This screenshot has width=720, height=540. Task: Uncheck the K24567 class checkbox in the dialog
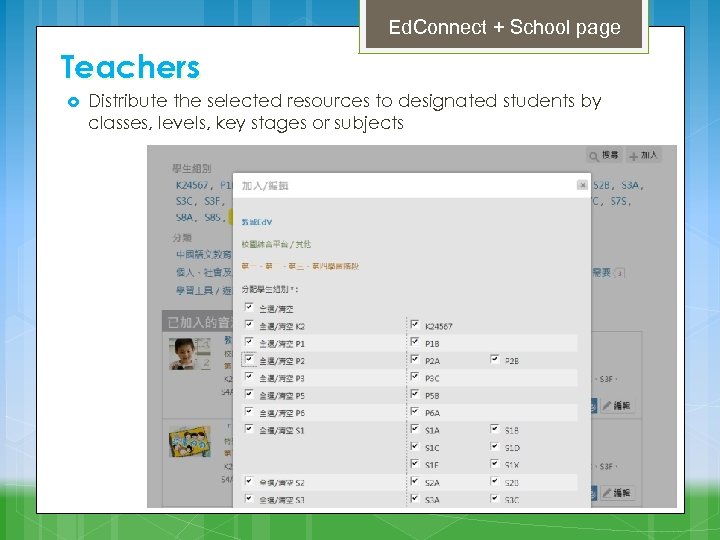tap(415, 324)
